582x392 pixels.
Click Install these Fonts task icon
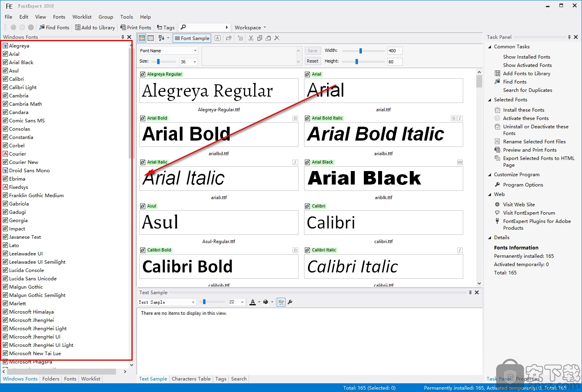pos(497,110)
